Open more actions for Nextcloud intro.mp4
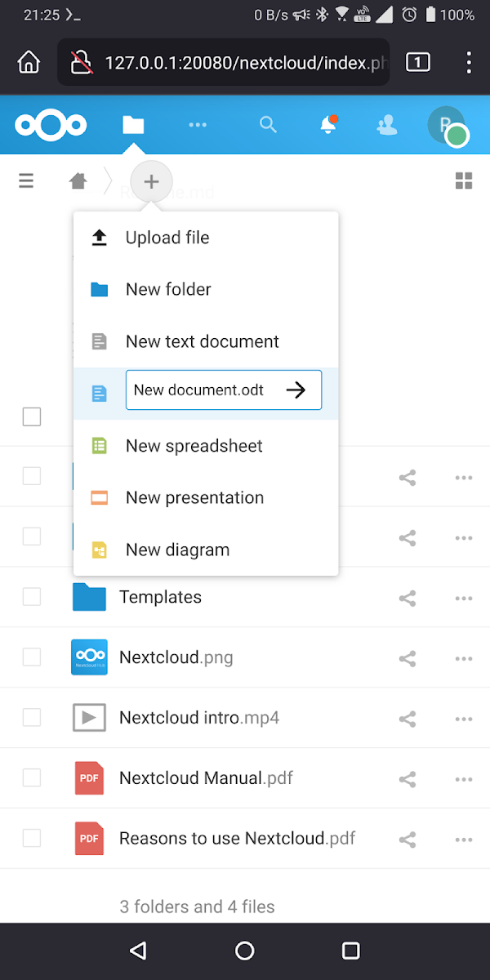490x980 pixels. coord(464,719)
